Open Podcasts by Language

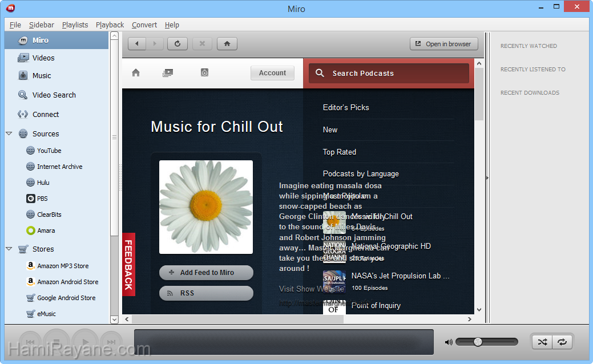point(360,174)
